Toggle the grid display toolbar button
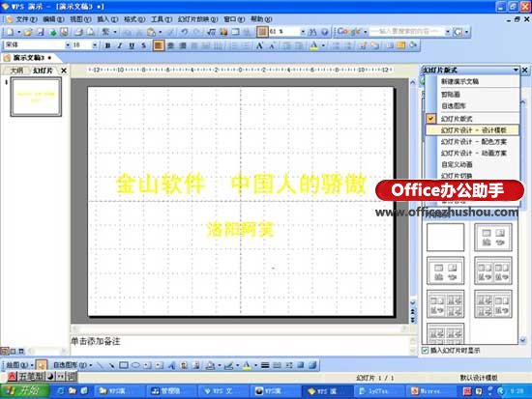 [262, 32]
